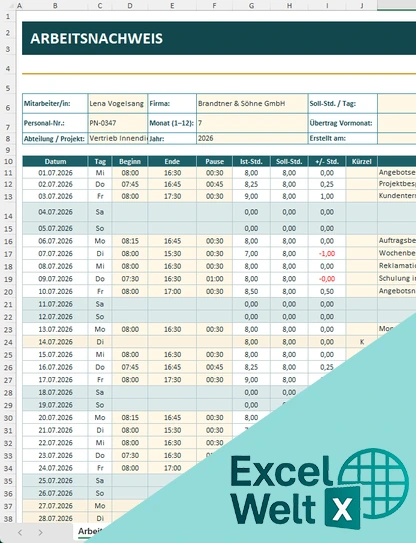The height and width of the screenshot is (543, 416).
Task: Select the Personal-Nr. cell PN-0347
Action: tap(118, 123)
